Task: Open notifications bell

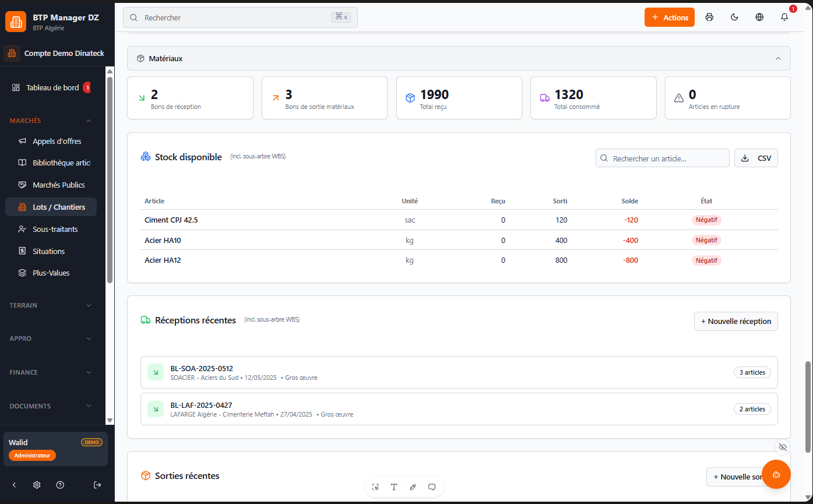Action: pyautogui.click(x=784, y=17)
